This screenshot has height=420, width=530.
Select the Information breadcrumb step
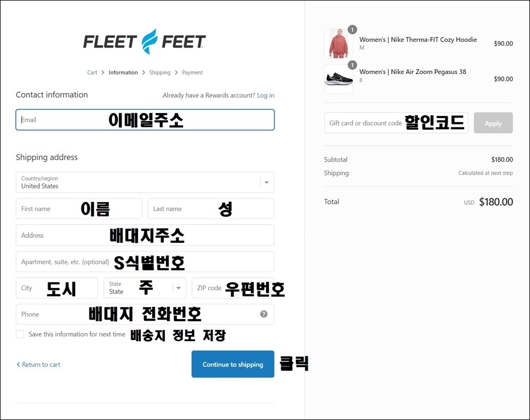point(123,72)
